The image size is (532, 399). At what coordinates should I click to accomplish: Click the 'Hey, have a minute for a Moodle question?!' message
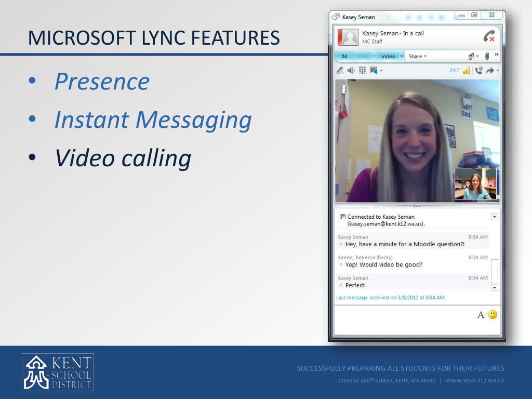[x=405, y=244]
